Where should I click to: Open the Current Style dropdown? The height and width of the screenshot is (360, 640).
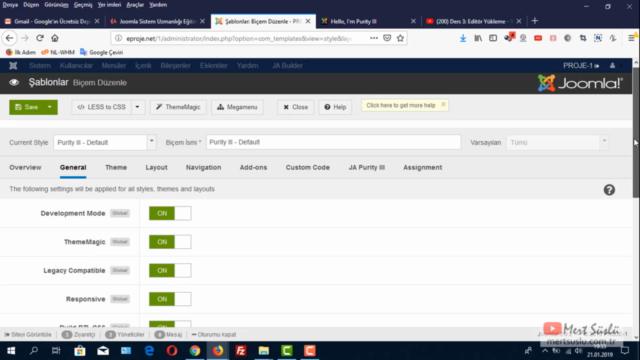tap(105, 142)
